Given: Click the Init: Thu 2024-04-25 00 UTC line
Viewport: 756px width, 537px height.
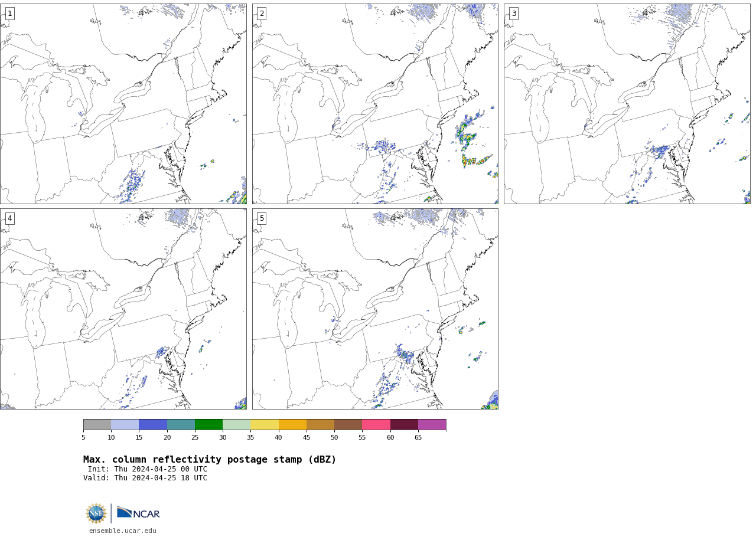Looking at the screenshot, I should point(148,469).
